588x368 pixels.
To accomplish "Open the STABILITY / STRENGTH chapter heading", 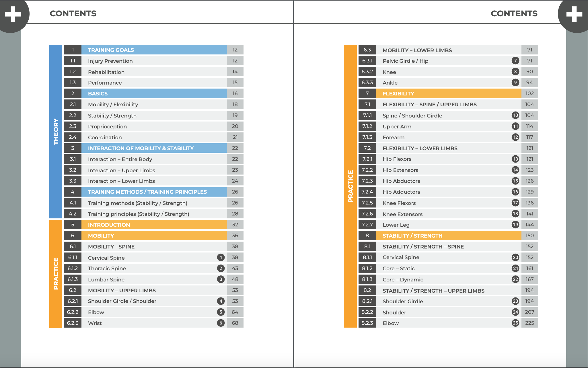I will coord(412,236).
